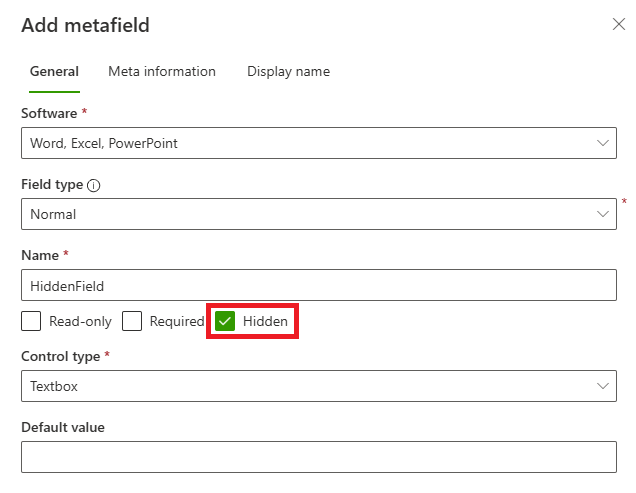Enable the Read-only checkbox
Image resolution: width=636 pixels, height=493 pixels.
coord(31,321)
